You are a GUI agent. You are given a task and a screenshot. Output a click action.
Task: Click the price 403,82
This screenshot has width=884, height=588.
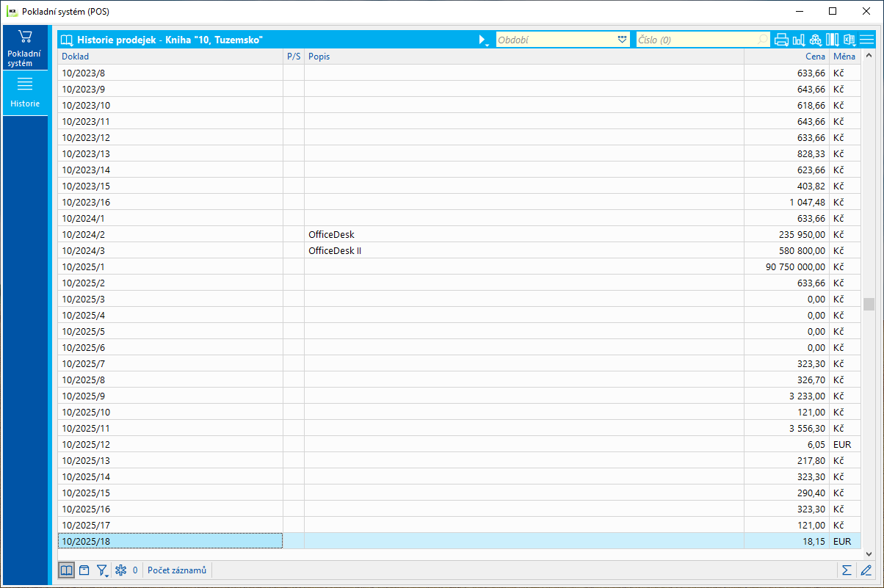point(811,186)
